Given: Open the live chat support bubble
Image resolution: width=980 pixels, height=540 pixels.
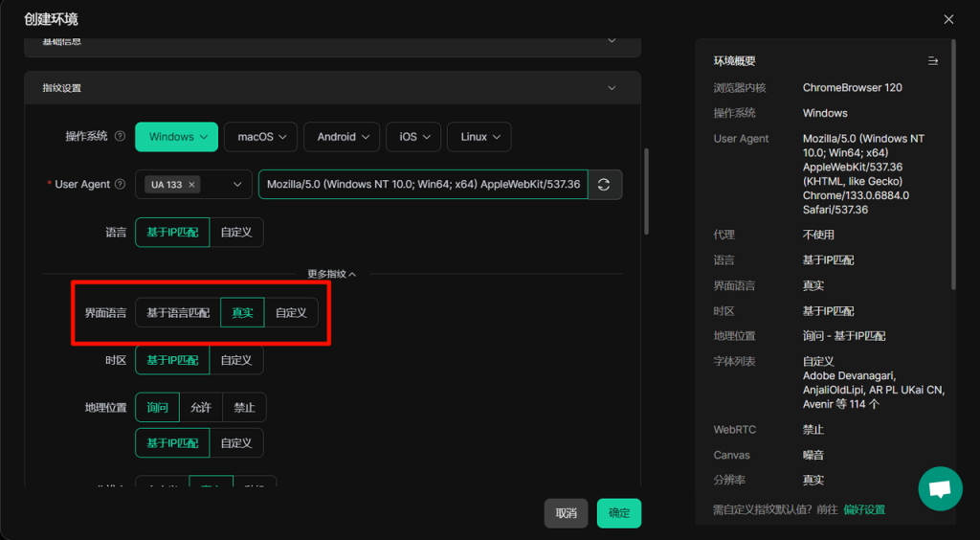Looking at the screenshot, I should [940, 489].
